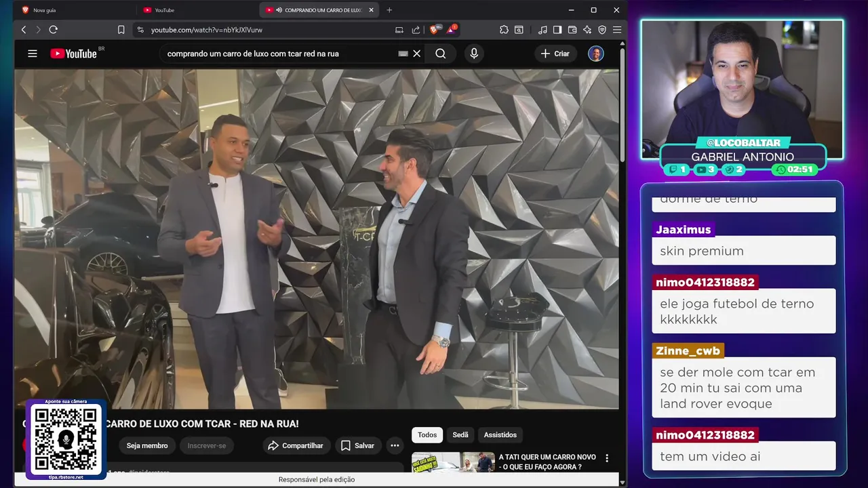The width and height of the screenshot is (868, 488).
Task: Open 'A TATI QUER UM CARRO NOVO' video title
Action: click(x=547, y=462)
